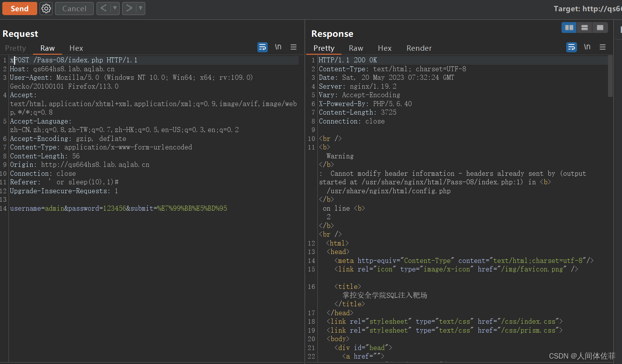Select Response Pretty tab
The width and height of the screenshot is (622, 364).
coord(324,48)
